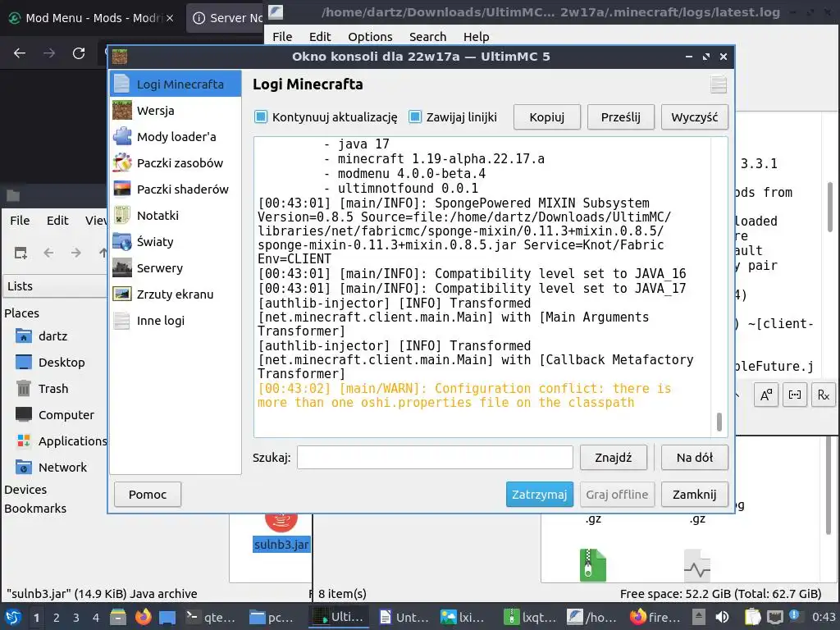This screenshot has width=840, height=630.
Task: Click the log page icon beside Logi Minecrafta heading
Action: coord(719,84)
